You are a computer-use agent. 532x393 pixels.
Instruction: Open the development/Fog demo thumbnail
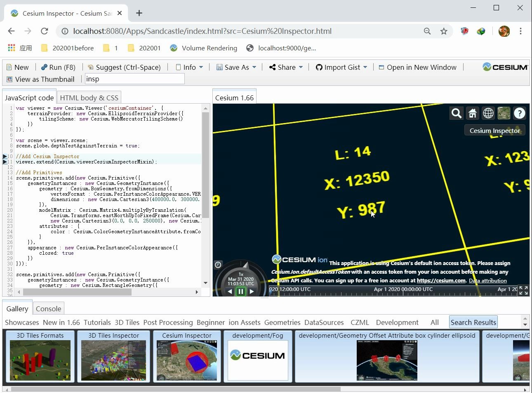[x=258, y=357]
